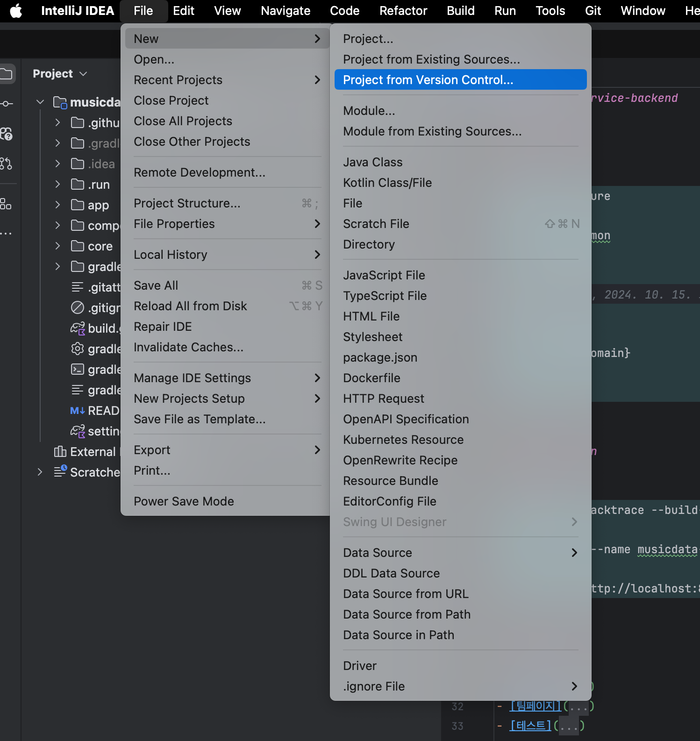Create a new Directory
The width and height of the screenshot is (700, 741).
coord(461,244)
